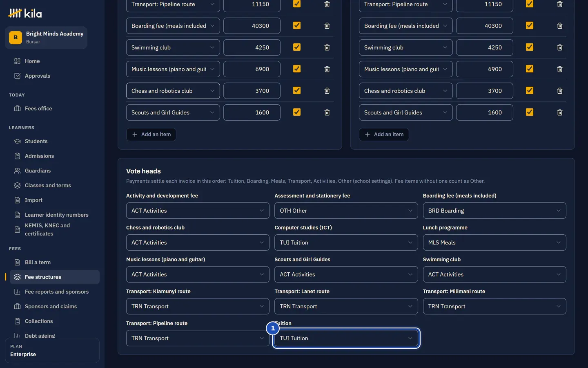588x368 pixels.
Task: Uncheck Swimming club checkbox in left panel
Action: click(297, 47)
